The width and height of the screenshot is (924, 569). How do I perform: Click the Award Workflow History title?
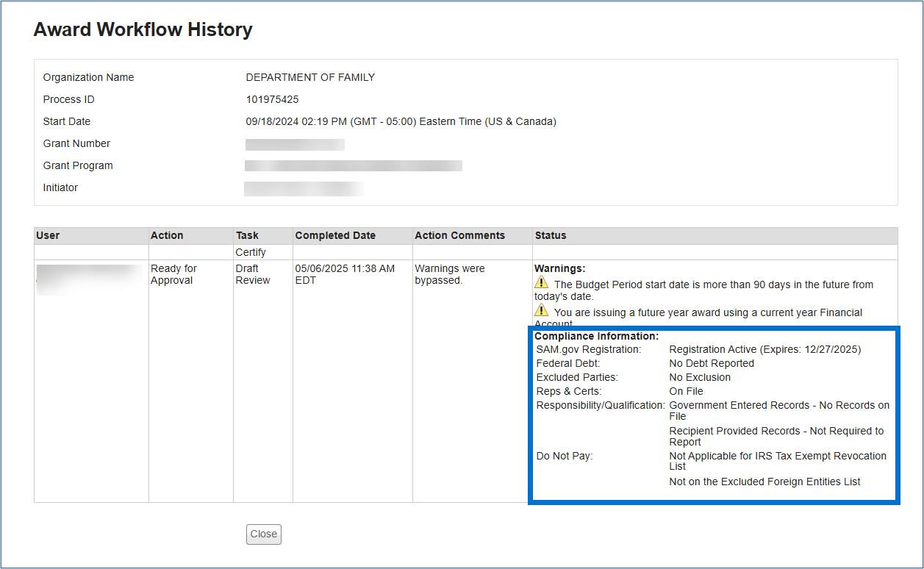coord(143,30)
